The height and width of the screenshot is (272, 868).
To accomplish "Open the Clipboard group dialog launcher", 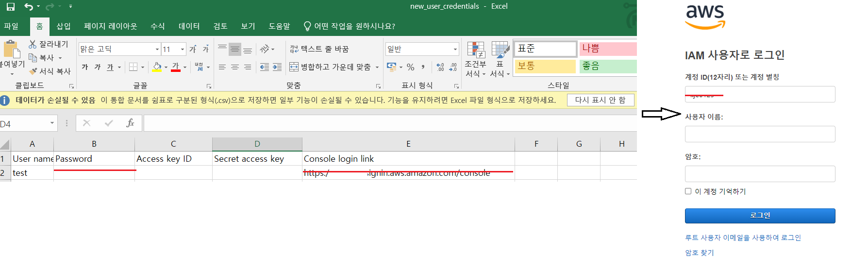I will (x=71, y=86).
